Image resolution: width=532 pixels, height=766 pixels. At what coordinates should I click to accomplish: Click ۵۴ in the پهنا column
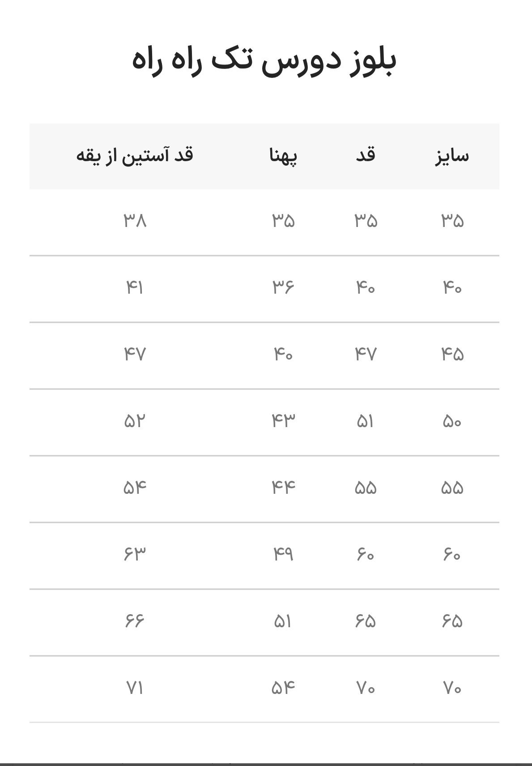pyautogui.click(x=284, y=688)
